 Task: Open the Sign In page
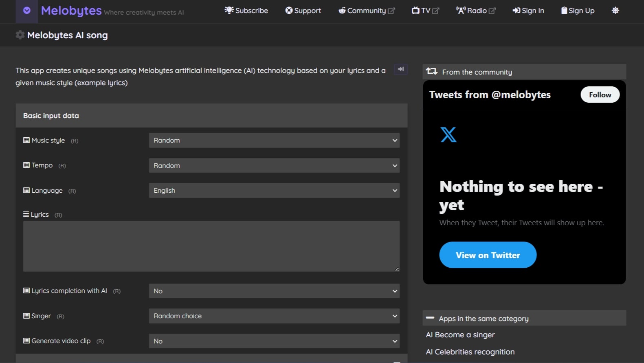click(x=528, y=11)
